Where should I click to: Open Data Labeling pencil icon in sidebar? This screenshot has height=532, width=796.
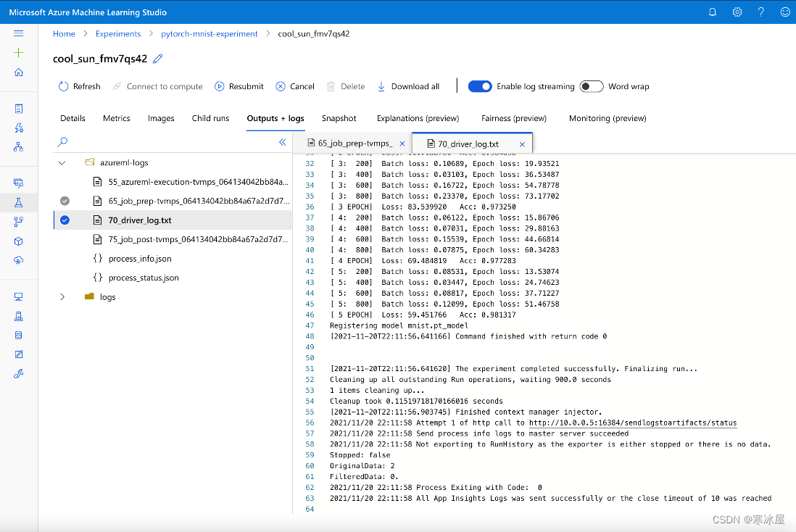pos(19,354)
